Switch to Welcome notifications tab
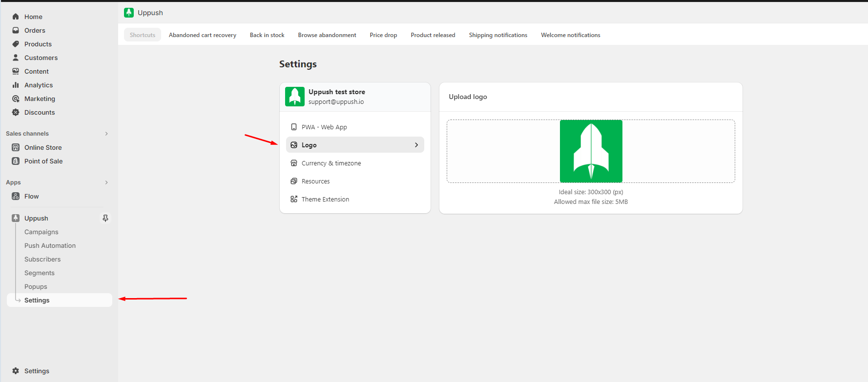This screenshot has width=868, height=382. coord(570,35)
